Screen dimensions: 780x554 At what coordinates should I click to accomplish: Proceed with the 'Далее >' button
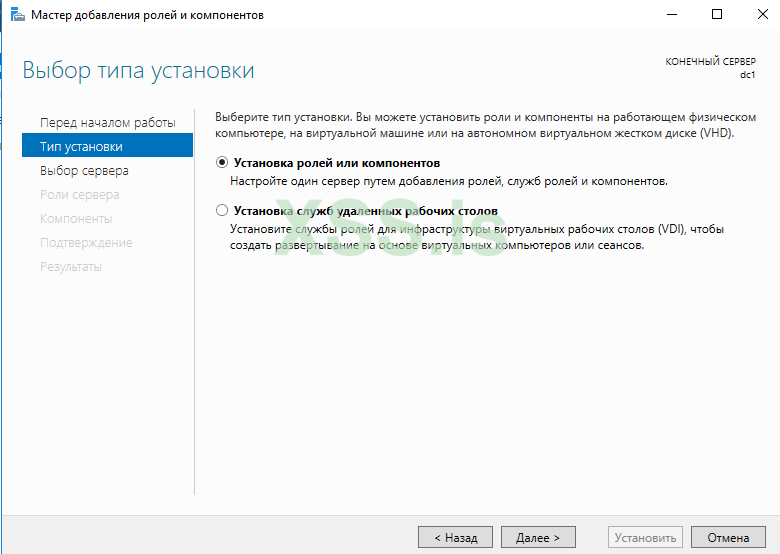(538, 537)
